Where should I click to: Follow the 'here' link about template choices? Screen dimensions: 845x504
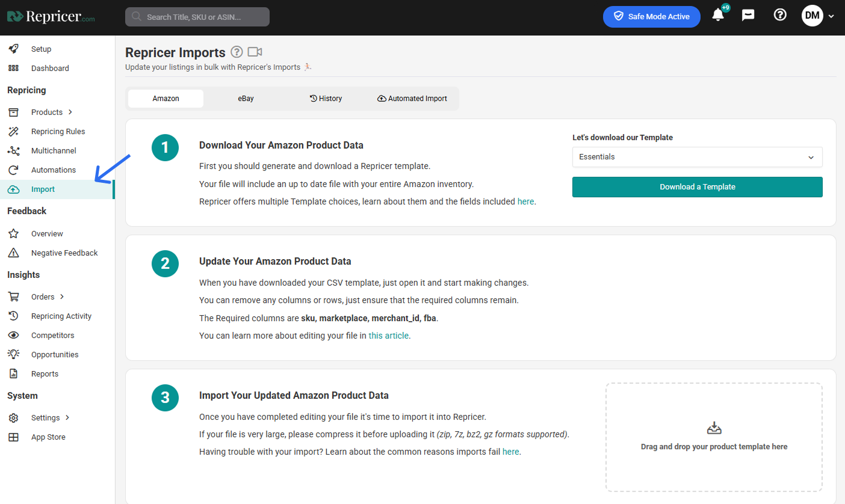[525, 201]
